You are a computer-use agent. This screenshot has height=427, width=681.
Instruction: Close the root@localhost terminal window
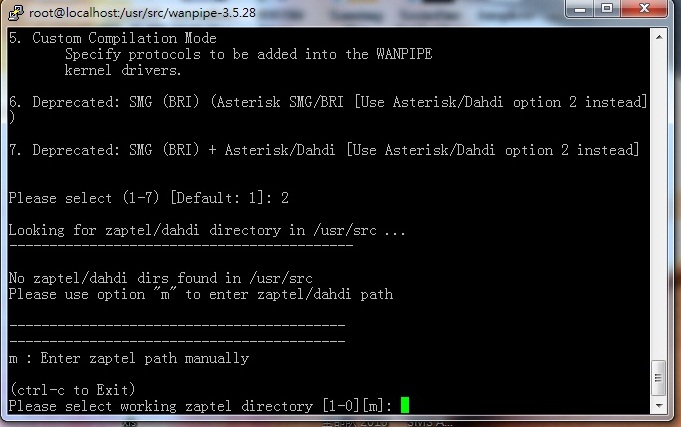(x=644, y=9)
